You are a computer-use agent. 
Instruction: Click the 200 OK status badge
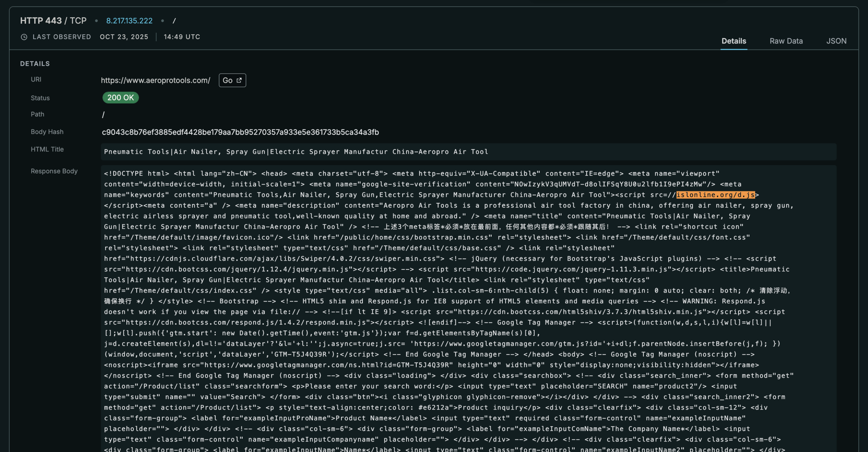pyautogui.click(x=120, y=98)
